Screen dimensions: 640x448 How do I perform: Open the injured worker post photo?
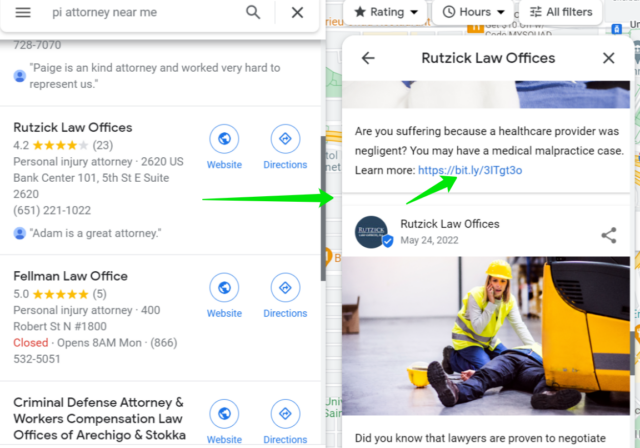click(x=486, y=336)
